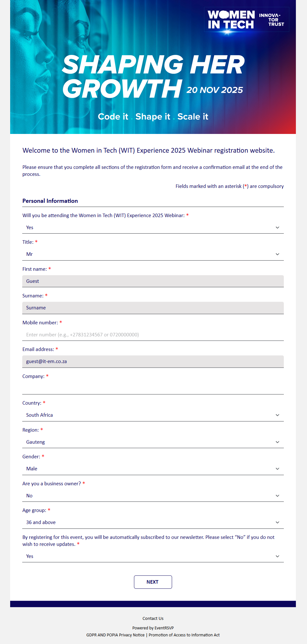
Task: Expand the Region dropdown showing Gauteng
Action: [x=153, y=442]
